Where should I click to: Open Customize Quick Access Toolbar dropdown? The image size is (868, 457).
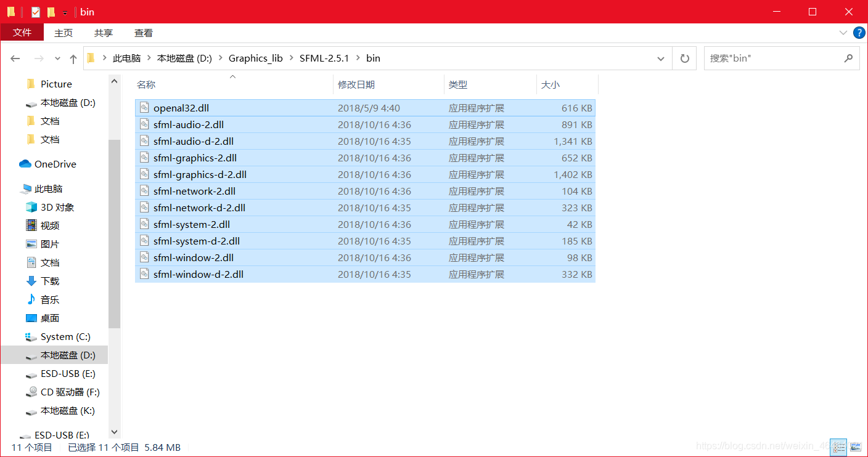pos(65,13)
